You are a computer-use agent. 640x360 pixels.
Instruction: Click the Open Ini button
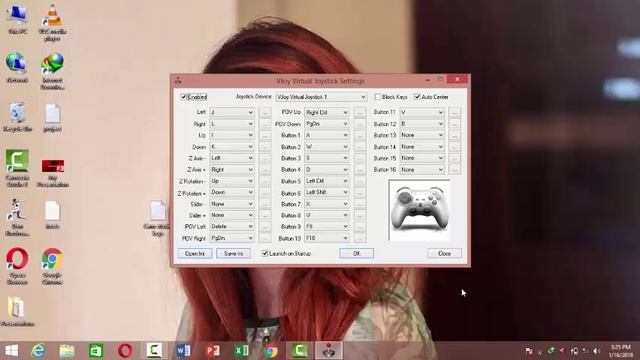(195, 253)
